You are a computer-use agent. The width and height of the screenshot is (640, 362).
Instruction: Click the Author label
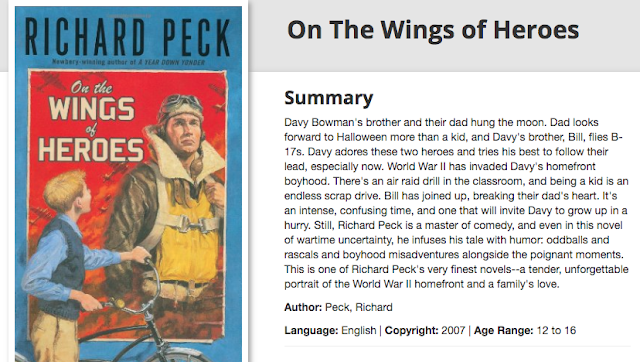pos(303,307)
